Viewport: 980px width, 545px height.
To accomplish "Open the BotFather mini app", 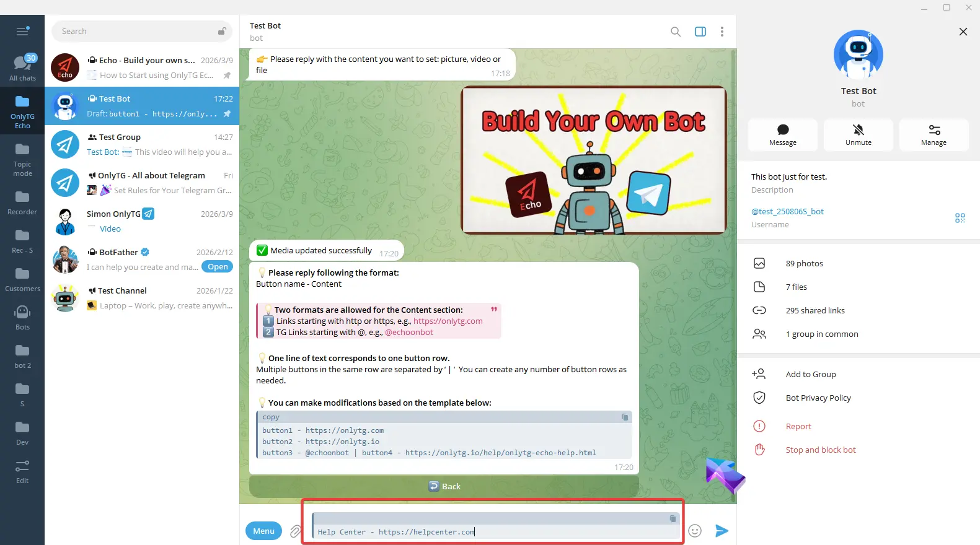I will point(218,267).
